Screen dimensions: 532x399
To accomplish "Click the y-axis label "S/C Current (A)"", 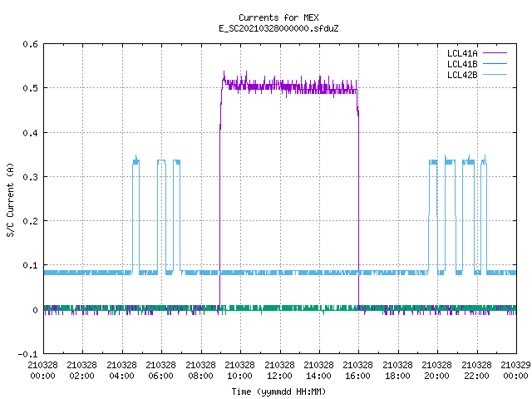I will click(10, 200).
